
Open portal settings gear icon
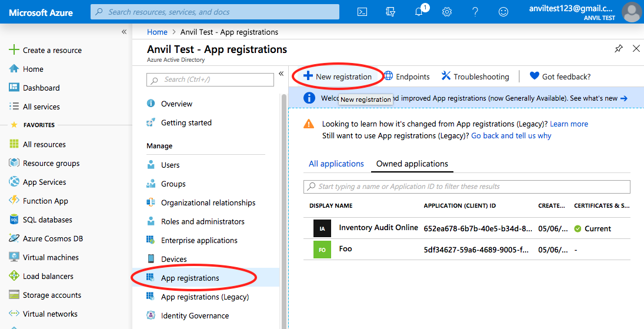coord(447,12)
